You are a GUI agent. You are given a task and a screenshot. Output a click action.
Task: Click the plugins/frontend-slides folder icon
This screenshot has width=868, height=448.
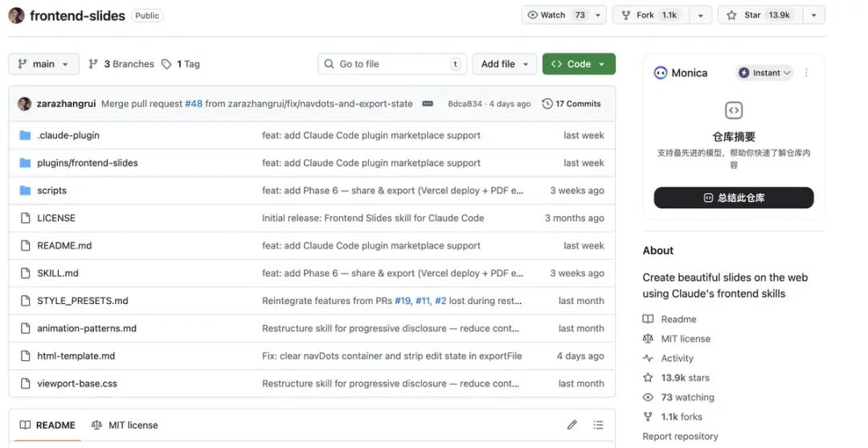25,162
